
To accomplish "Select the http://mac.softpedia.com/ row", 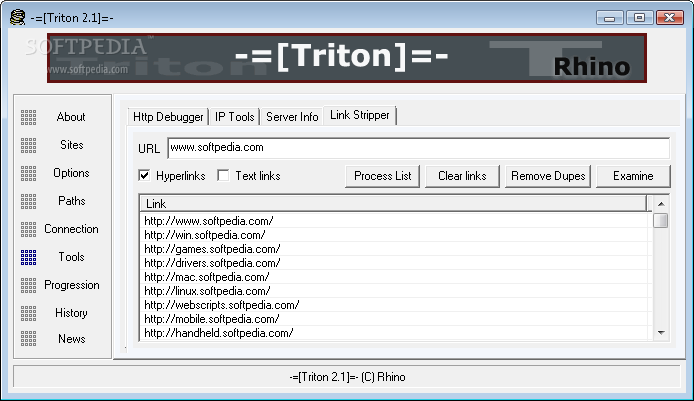I will pyautogui.click(x=395, y=277).
